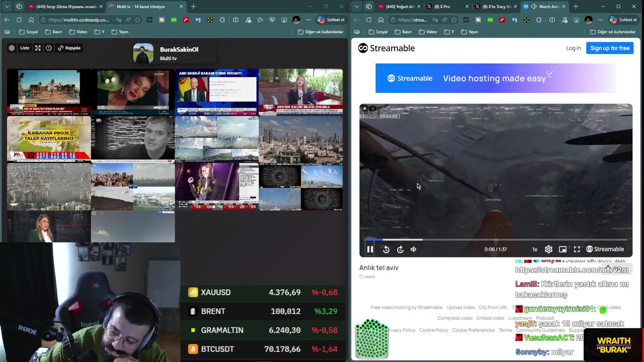Open workspaces icon in left browser

click(19, 7)
